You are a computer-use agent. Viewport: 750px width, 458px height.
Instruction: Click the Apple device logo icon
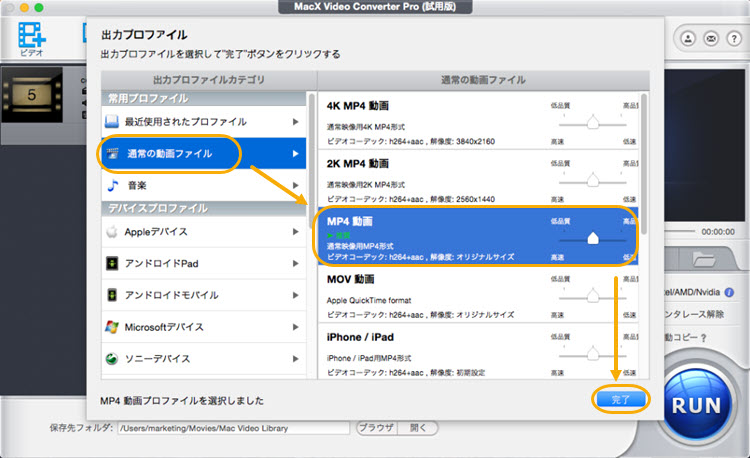coord(111,231)
